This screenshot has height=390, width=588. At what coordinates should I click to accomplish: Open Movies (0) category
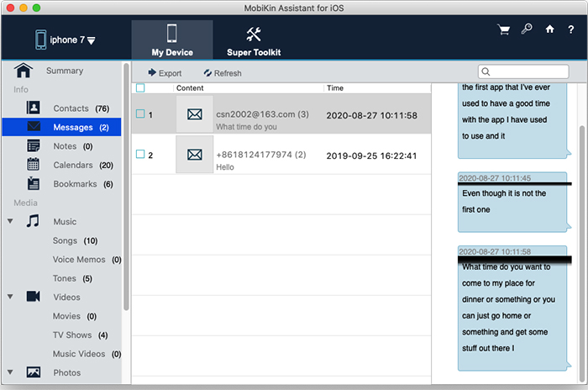tap(74, 316)
